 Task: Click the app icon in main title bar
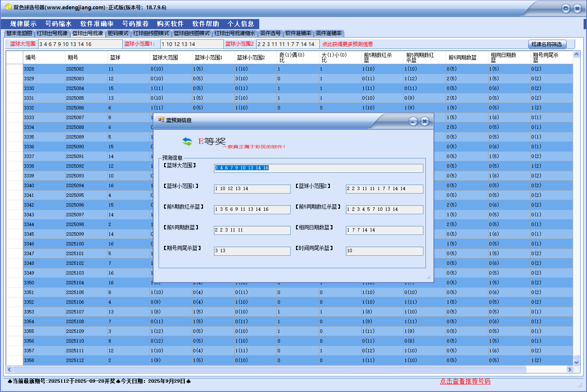click(8, 7)
